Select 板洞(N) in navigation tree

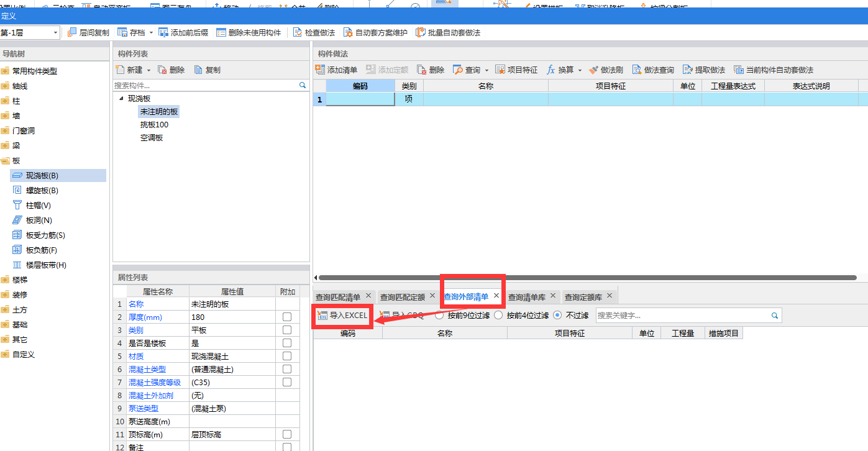[x=39, y=220]
